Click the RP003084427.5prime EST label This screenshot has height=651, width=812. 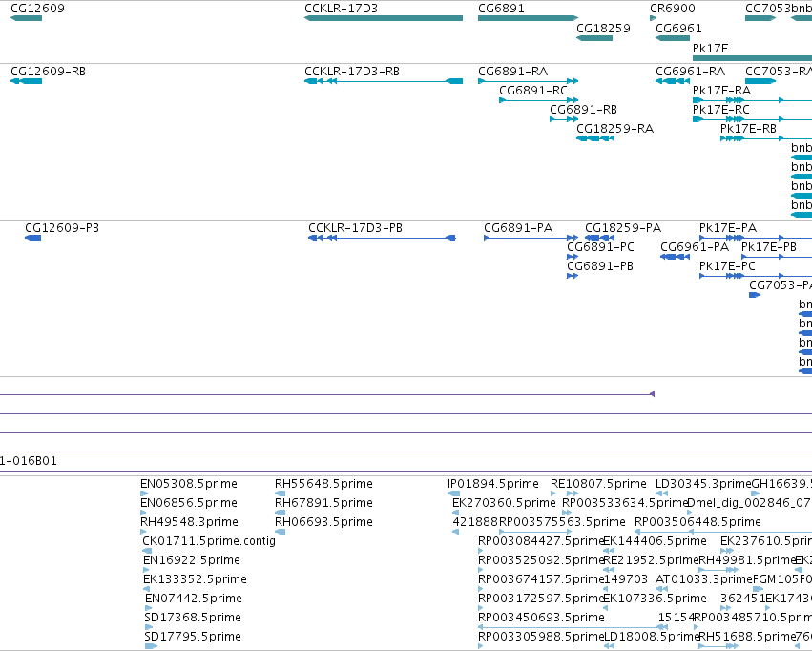[541, 541]
